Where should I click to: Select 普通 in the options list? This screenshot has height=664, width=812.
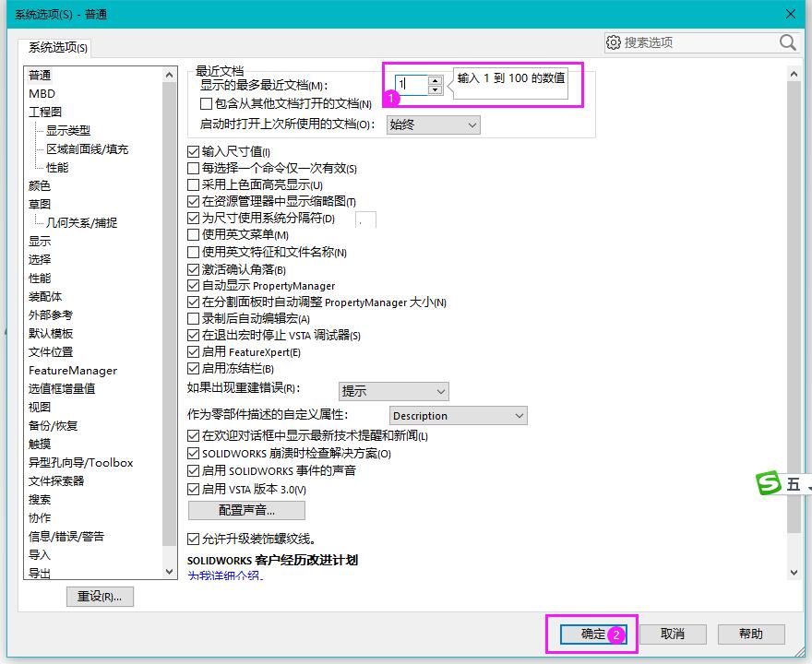coord(40,76)
